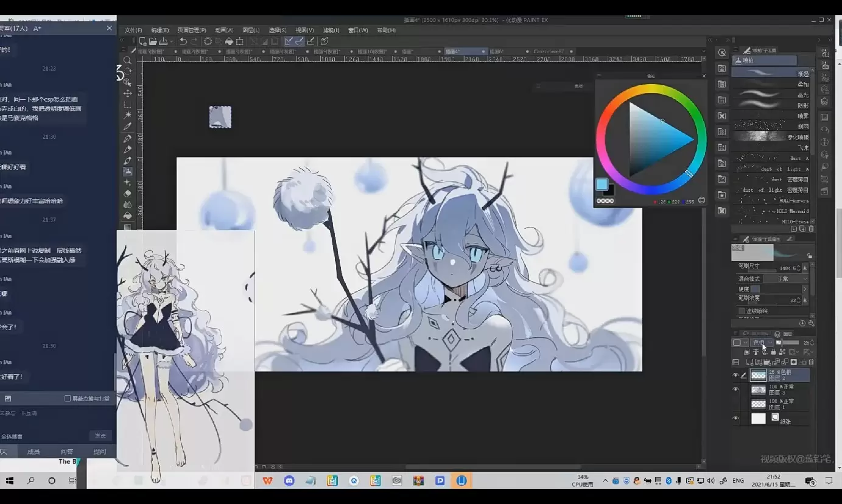Open the help question mark icon
This screenshot has width=842, height=504.
pos(325,41)
